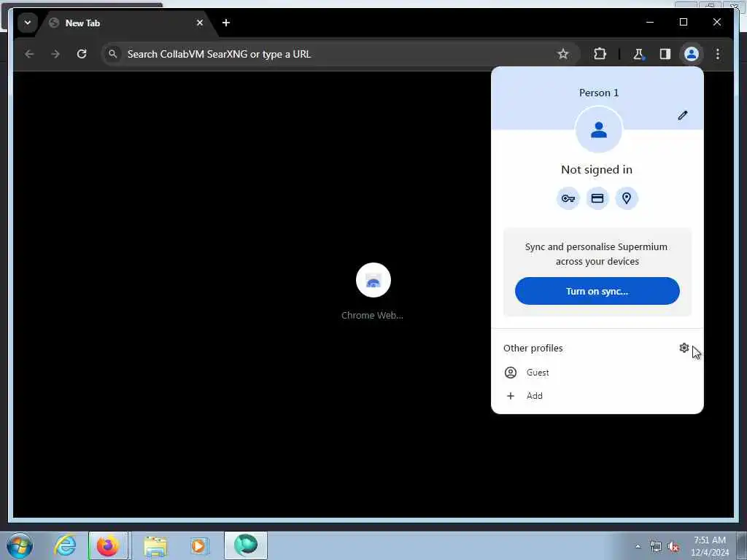Open payment methods card icon
The width and height of the screenshot is (747, 560).
(x=597, y=198)
